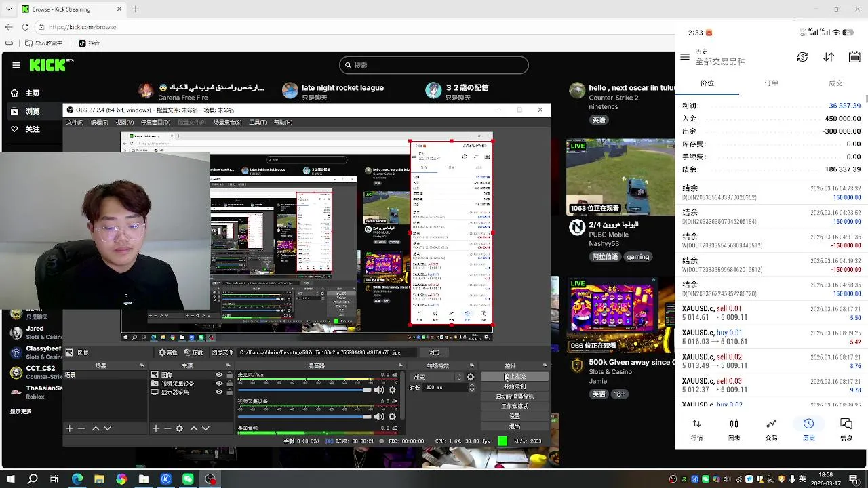Tap the currency refresh icon in trading app
Viewport: 868px width, 488px height.
803,57
